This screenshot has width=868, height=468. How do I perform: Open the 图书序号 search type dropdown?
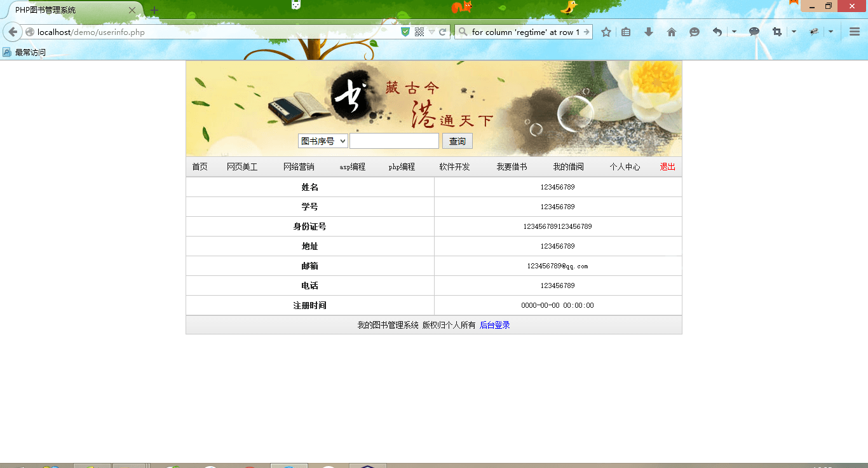[323, 141]
